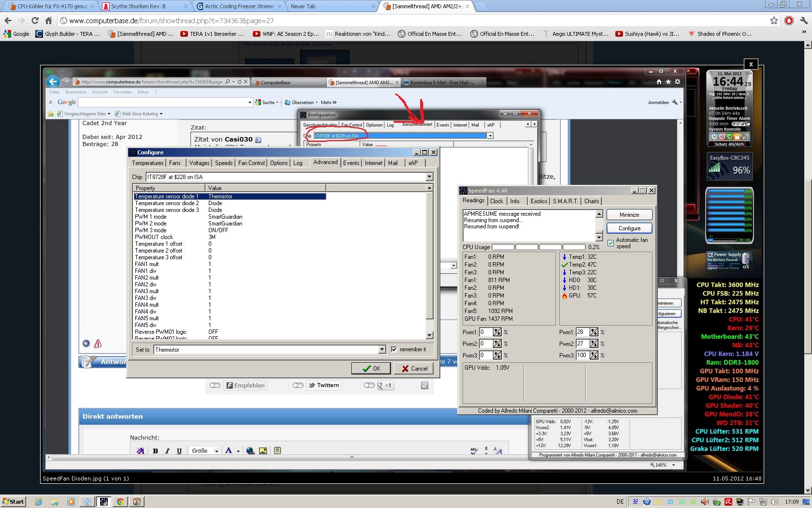Open the Vorgeschlagene Sites dropdown

tap(109, 114)
